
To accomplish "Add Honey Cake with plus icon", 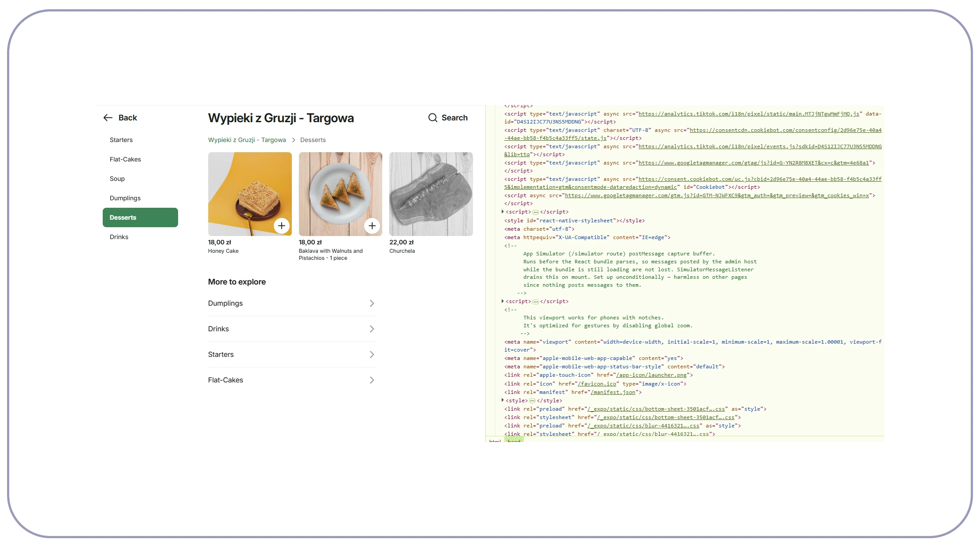I will (282, 226).
